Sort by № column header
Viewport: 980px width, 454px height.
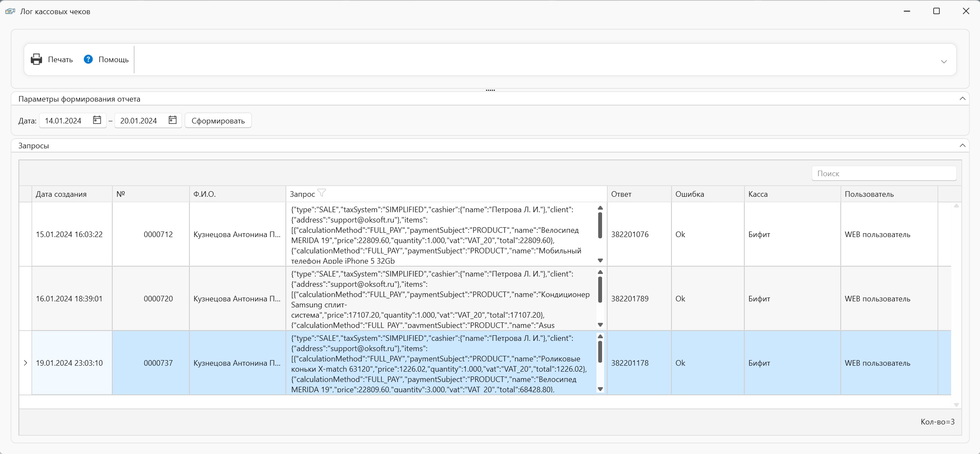(x=151, y=194)
